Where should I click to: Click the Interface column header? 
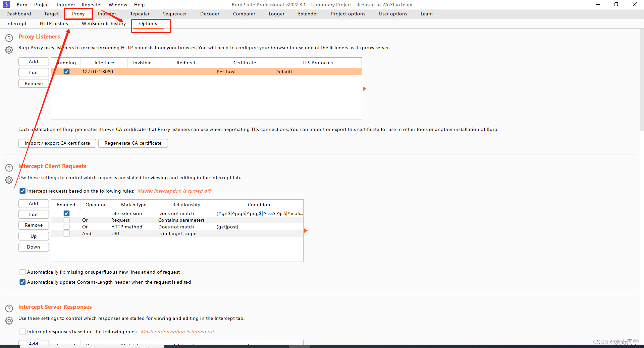point(104,63)
